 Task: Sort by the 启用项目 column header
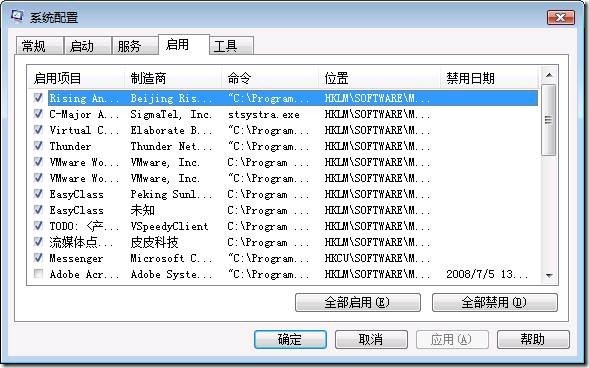[77, 78]
